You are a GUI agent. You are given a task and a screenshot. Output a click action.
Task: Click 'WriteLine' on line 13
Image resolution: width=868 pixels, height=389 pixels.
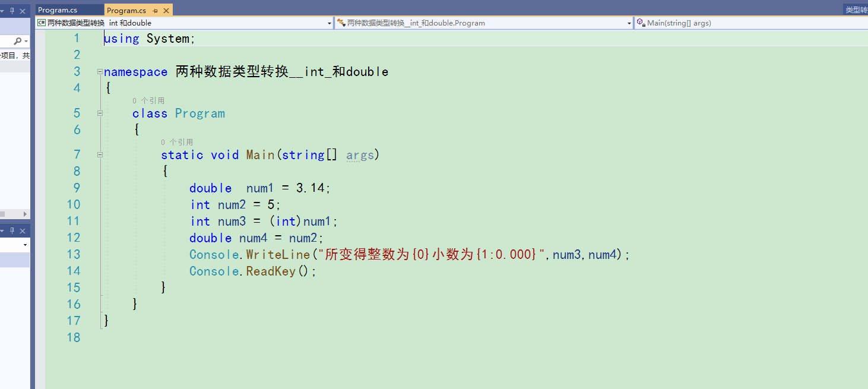tap(278, 255)
